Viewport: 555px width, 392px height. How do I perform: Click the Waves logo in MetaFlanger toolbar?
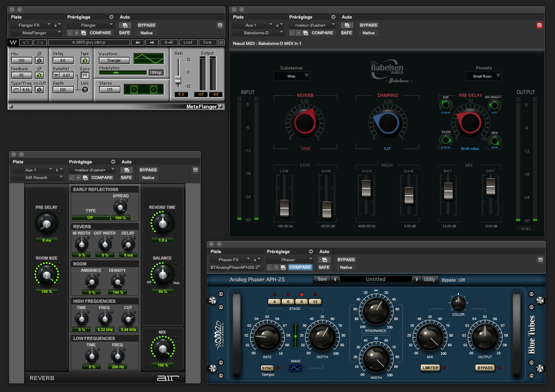(13, 42)
